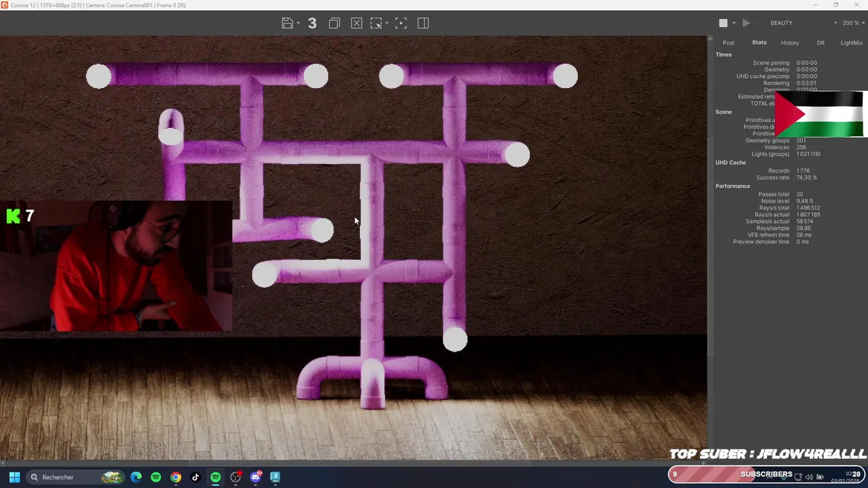Open the Windows Start menu
Image resolution: width=868 pixels, height=488 pixels.
pyautogui.click(x=14, y=477)
